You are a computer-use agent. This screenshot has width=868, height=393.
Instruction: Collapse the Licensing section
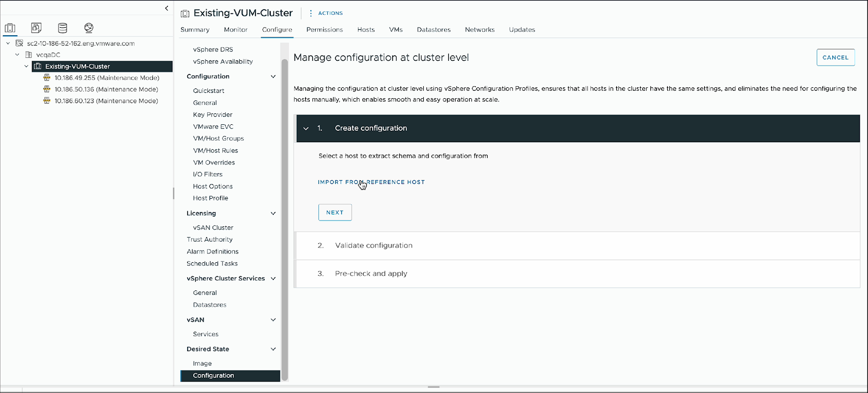point(273,213)
